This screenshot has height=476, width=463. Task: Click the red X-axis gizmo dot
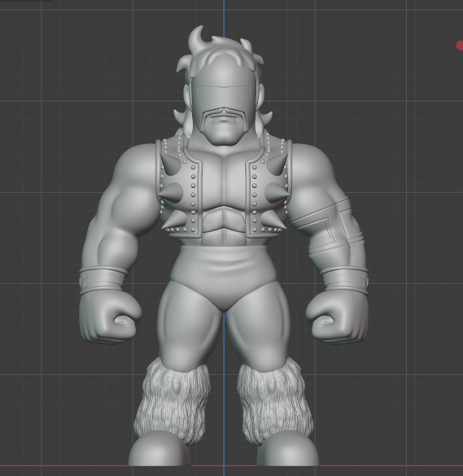[460, 46]
